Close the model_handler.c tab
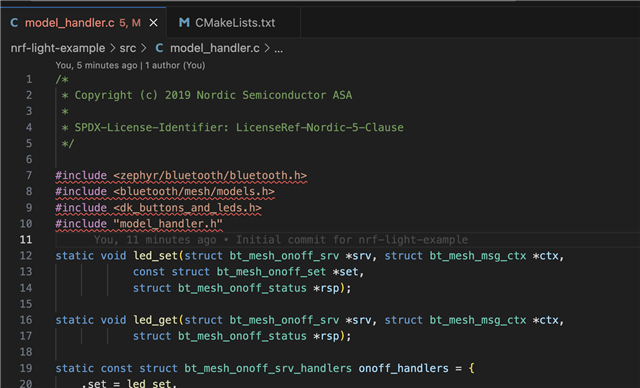This screenshot has height=388, width=640. [153, 23]
